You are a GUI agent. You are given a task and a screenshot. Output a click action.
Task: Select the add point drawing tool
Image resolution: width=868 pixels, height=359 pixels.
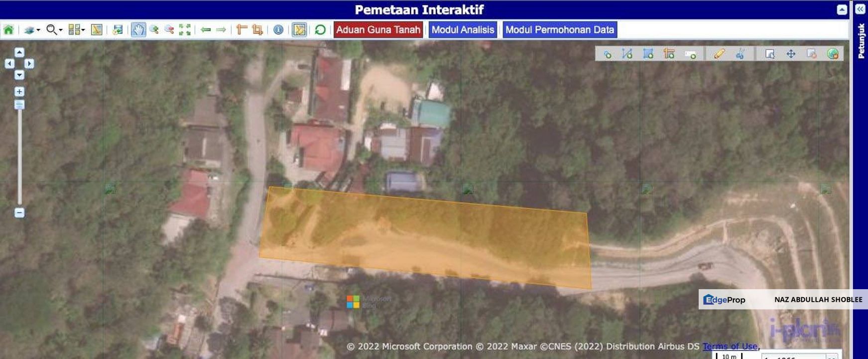(607, 54)
